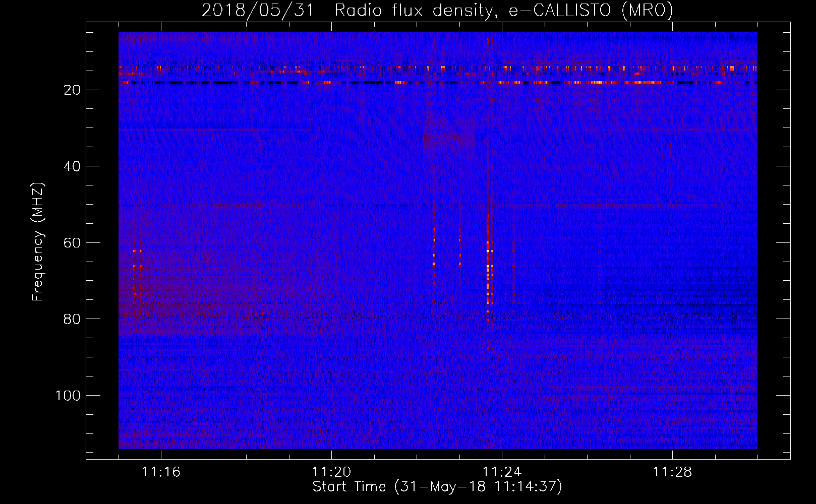The width and height of the screenshot is (816, 504).
Task: Click the plot title "2018/05/31 Radio flux density, e-CALLISTO (MRO)"
Action: 437,10
